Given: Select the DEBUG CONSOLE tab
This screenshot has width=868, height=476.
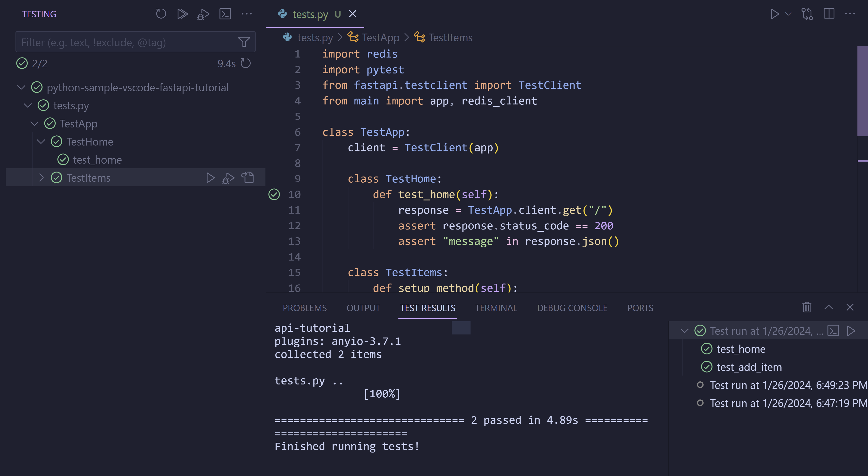Looking at the screenshot, I should point(572,308).
